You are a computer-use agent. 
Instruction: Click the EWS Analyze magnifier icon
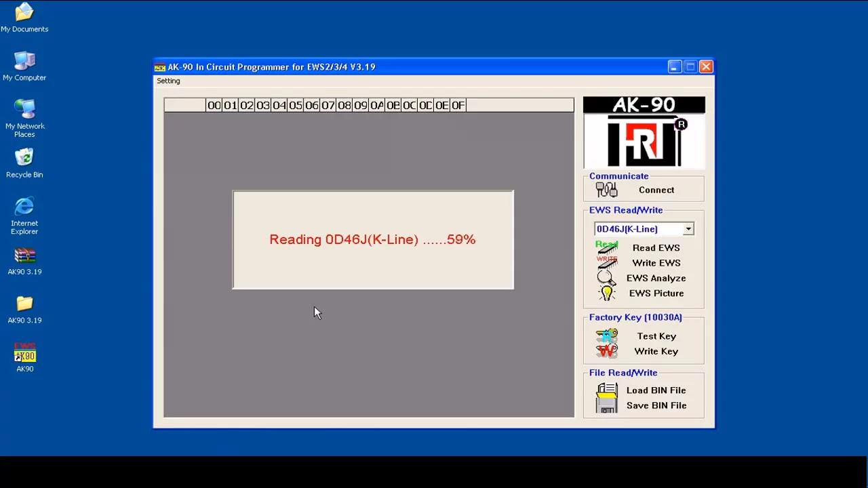pos(607,278)
